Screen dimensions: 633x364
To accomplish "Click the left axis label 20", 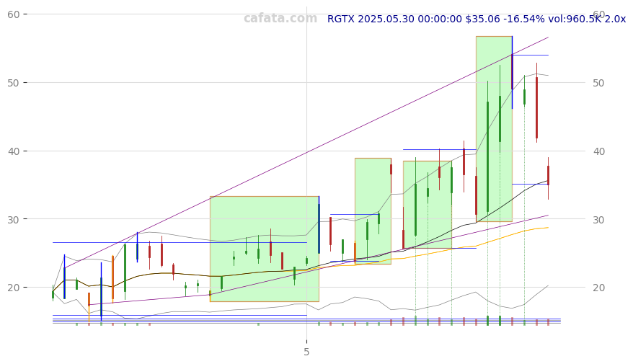I will point(13,288).
